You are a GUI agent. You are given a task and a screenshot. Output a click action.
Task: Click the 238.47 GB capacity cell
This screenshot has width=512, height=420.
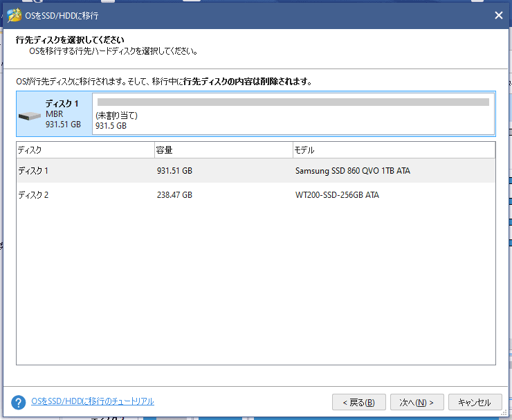[174, 195]
